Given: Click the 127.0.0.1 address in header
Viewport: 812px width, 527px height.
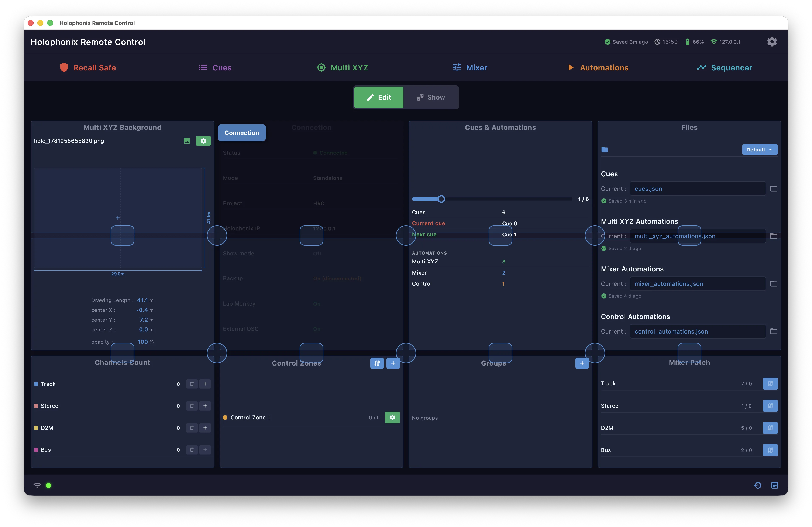Looking at the screenshot, I should (730, 42).
